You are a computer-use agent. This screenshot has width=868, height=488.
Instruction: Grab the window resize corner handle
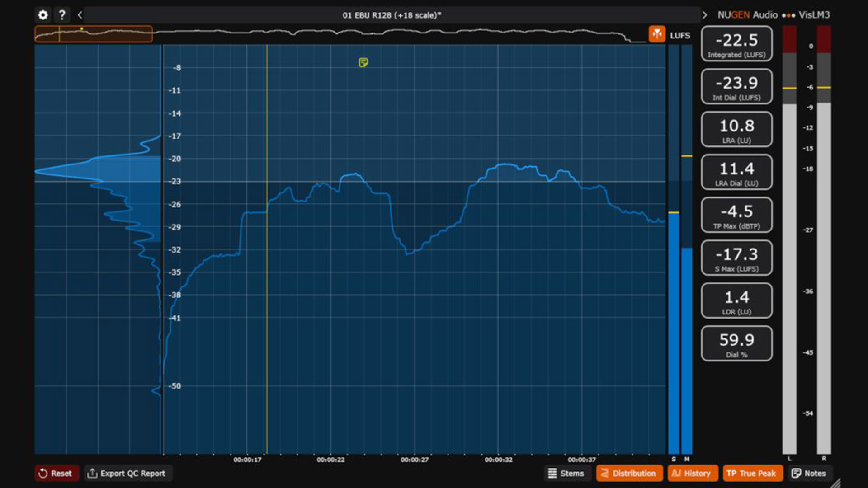836,483
